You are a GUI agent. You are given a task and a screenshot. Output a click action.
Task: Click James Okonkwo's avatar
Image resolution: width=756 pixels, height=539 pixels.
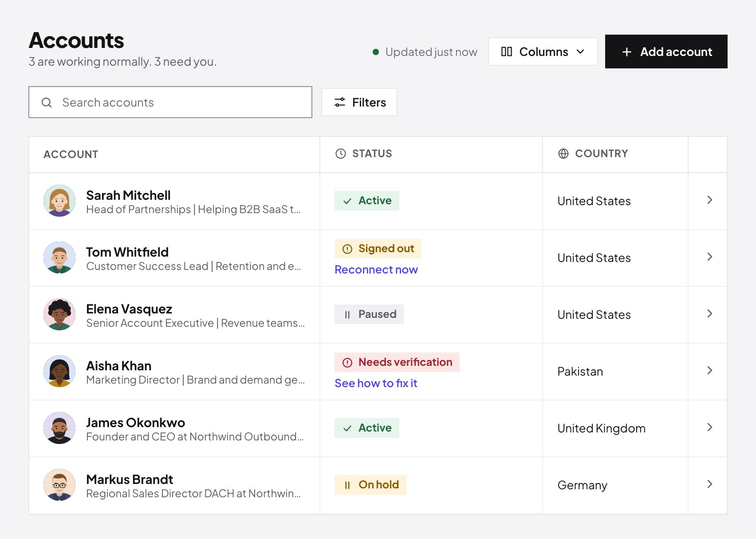(59, 428)
